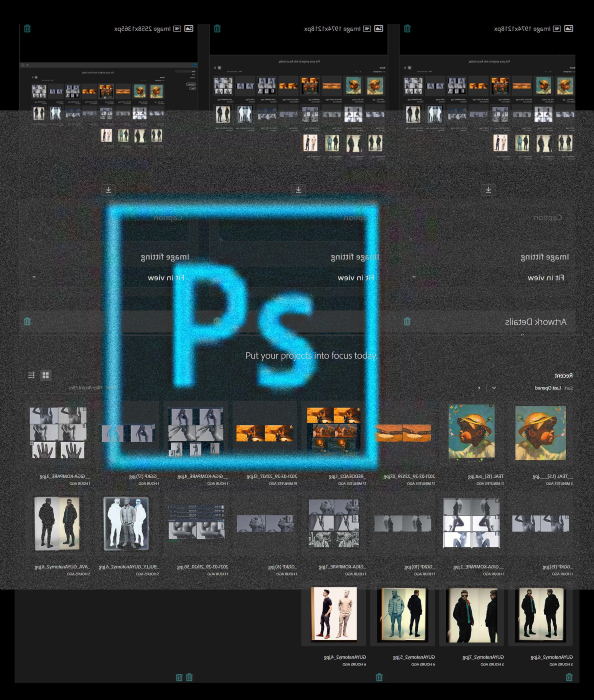Open the _GGKP (17).jpg thumbnail
The height and width of the screenshot is (700, 594).
pyautogui.click(x=128, y=433)
